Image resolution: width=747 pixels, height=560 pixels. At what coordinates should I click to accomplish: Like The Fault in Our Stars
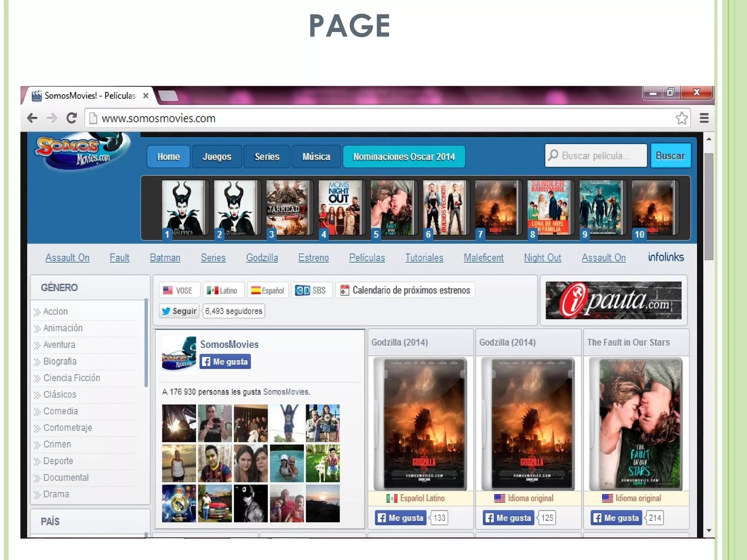(x=616, y=518)
